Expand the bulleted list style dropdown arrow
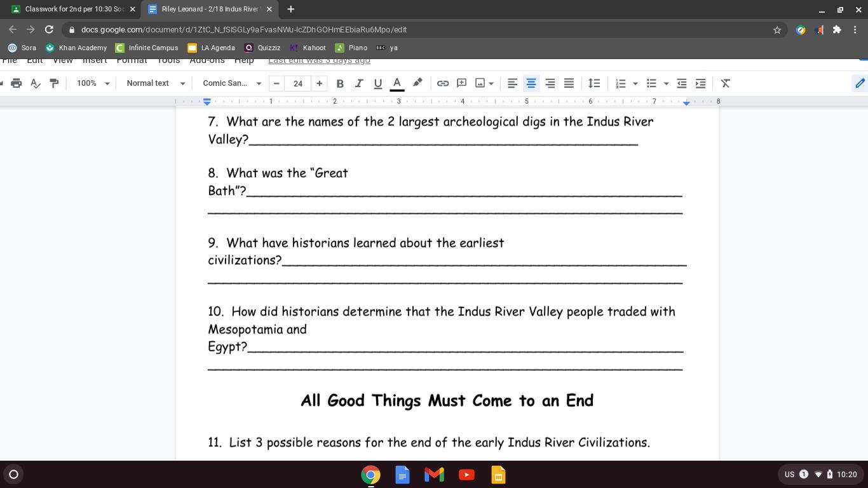This screenshot has width=868, height=488. pos(666,83)
